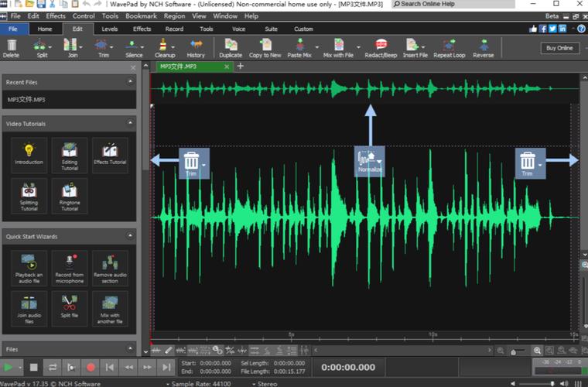Collapse the Quick Start Wizards panel
The image size is (588, 387).
coord(130,235)
